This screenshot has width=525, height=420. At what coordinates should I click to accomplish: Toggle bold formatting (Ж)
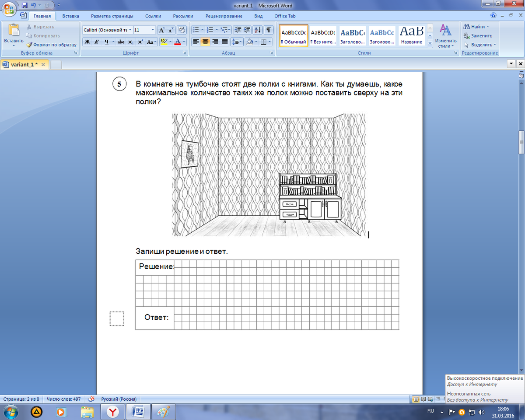pos(87,42)
